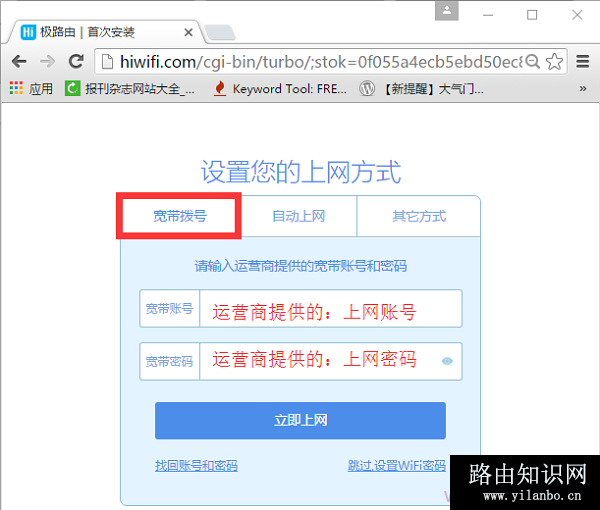This screenshot has height=510, width=600.
Task: Switch to the 自动上网 tab
Action: pyautogui.click(x=298, y=216)
